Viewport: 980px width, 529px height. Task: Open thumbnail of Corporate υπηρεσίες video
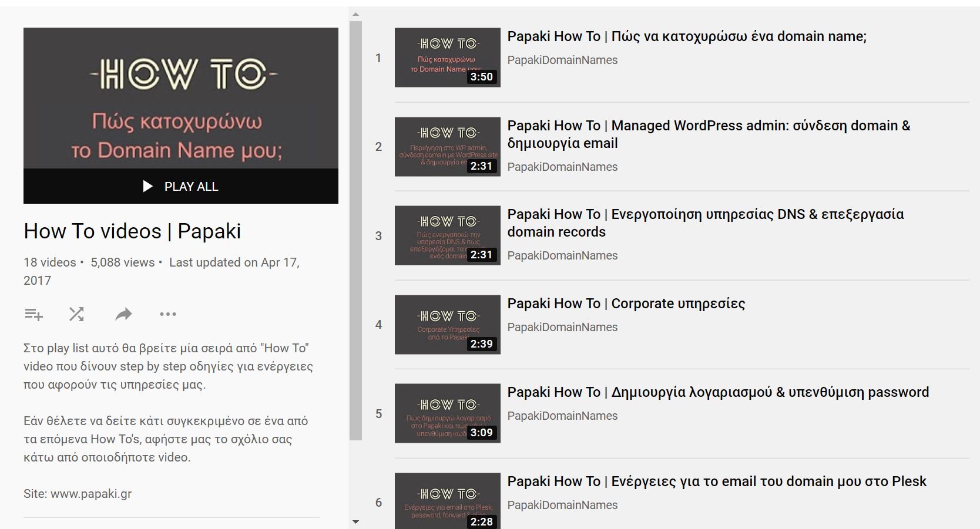click(448, 325)
